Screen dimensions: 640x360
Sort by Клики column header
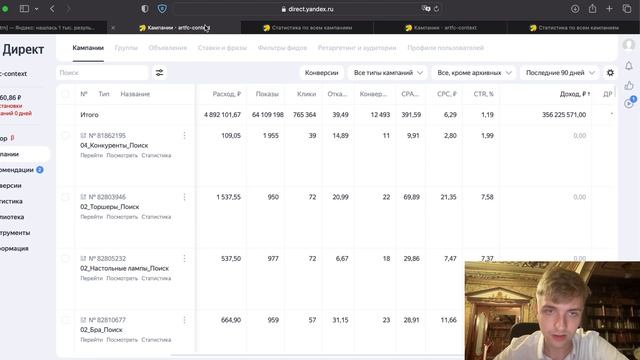[307, 94]
